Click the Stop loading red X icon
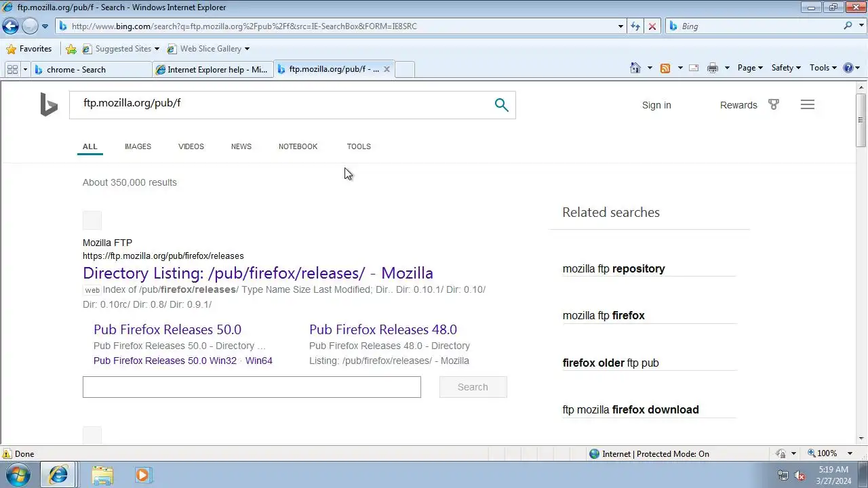Viewport: 868px width, 488px height. pyautogui.click(x=652, y=26)
